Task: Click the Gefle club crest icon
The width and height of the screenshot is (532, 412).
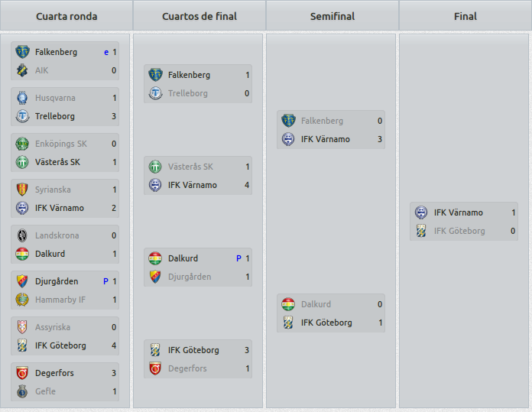Action: click(22, 391)
